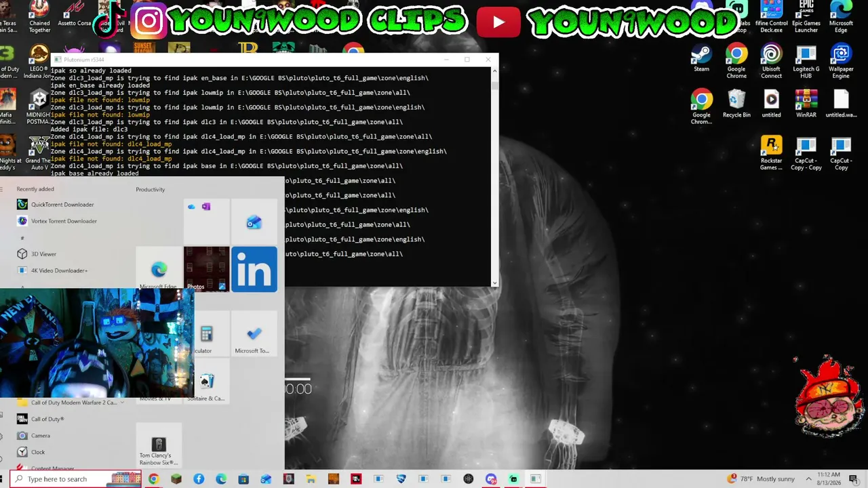Select the Recycle Bin icon
The width and height of the screenshot is (868, 488).
coord(736,104)
